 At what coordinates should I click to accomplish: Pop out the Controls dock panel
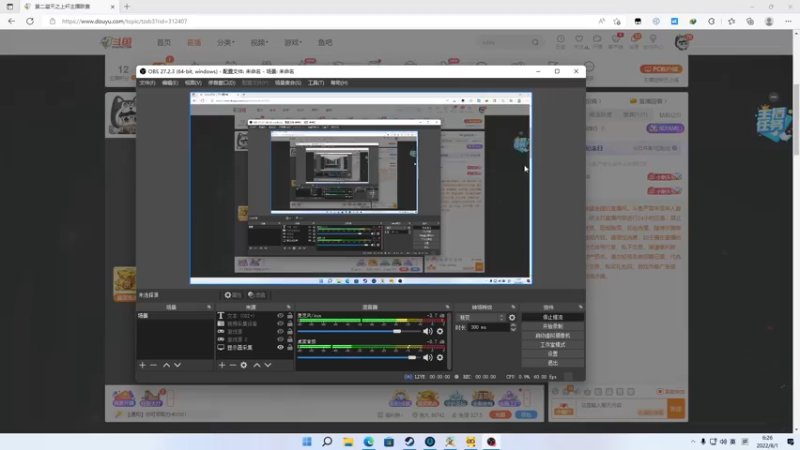581,307
